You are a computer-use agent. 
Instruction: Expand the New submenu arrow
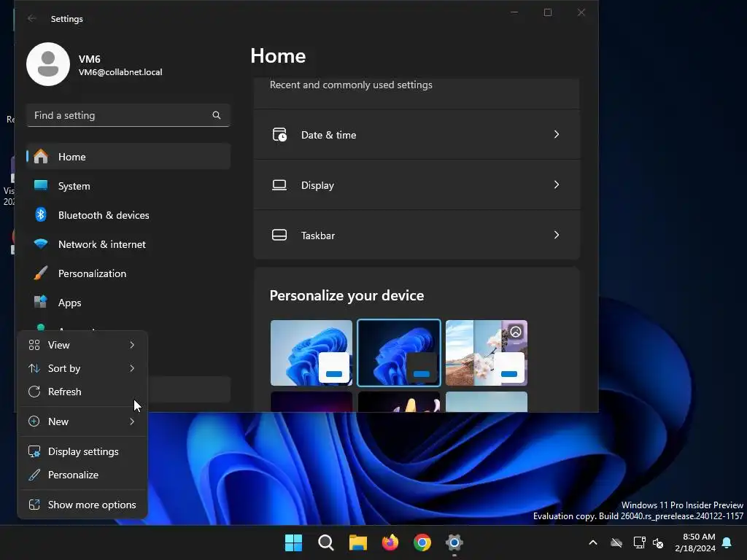click(x=132, y=421)
